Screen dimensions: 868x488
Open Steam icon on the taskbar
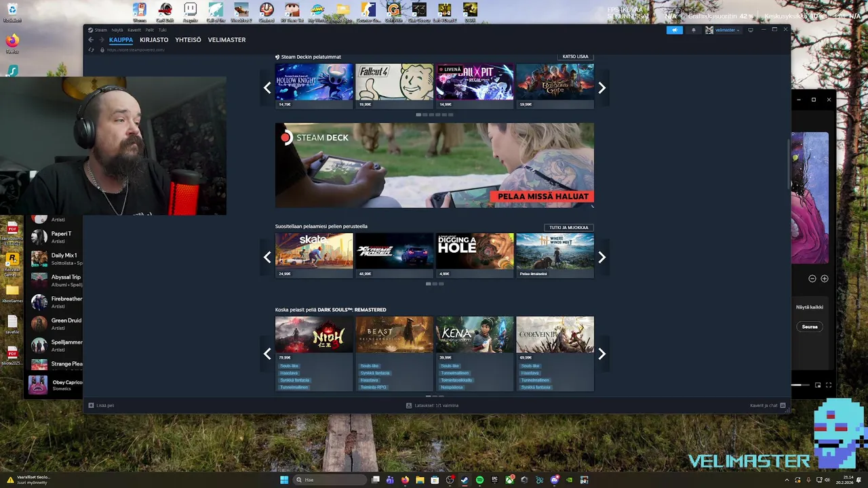point(465,480)
